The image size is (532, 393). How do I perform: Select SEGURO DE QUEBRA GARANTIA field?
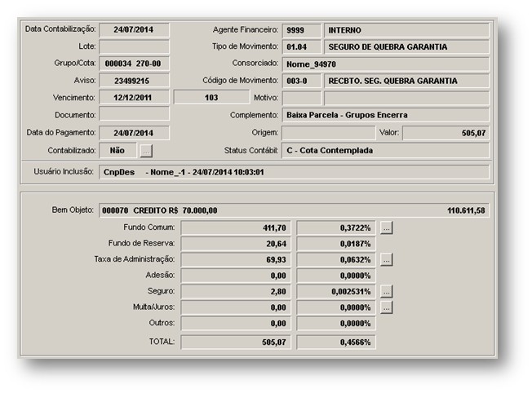coord(407,46)
